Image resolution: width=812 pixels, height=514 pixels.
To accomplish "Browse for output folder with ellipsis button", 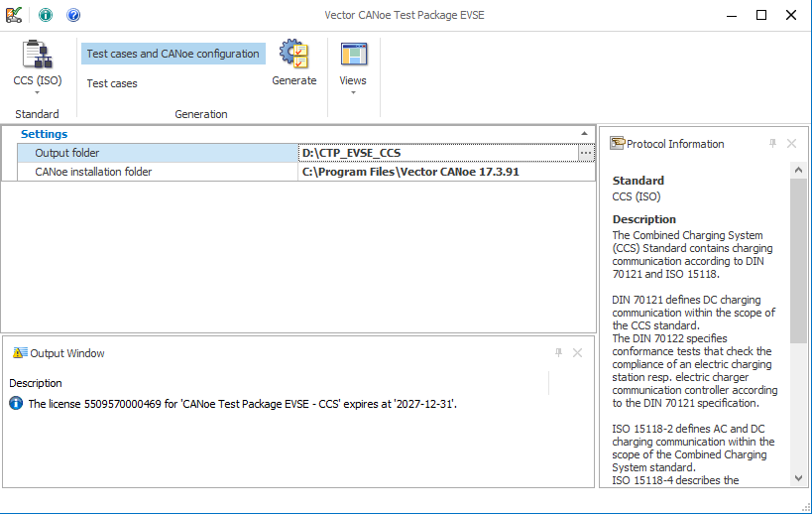I will [x=586, y=153].
